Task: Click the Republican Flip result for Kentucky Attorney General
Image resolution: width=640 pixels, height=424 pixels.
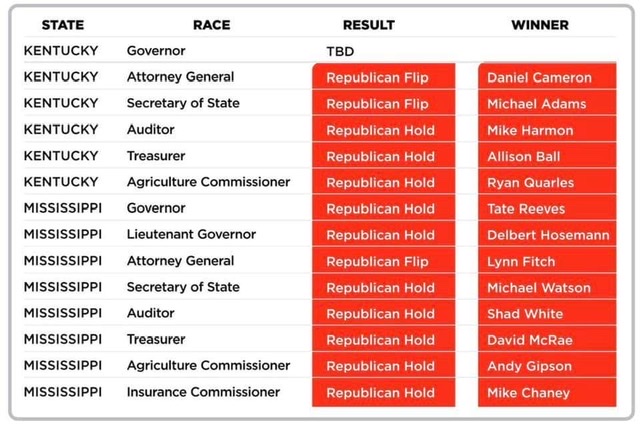Action: [x=383, y=77]
